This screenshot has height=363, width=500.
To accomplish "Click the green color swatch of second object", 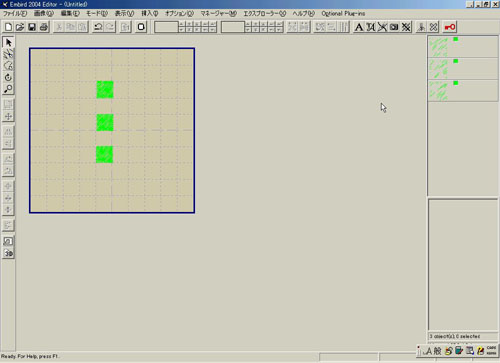I will (x=456, y=61).
